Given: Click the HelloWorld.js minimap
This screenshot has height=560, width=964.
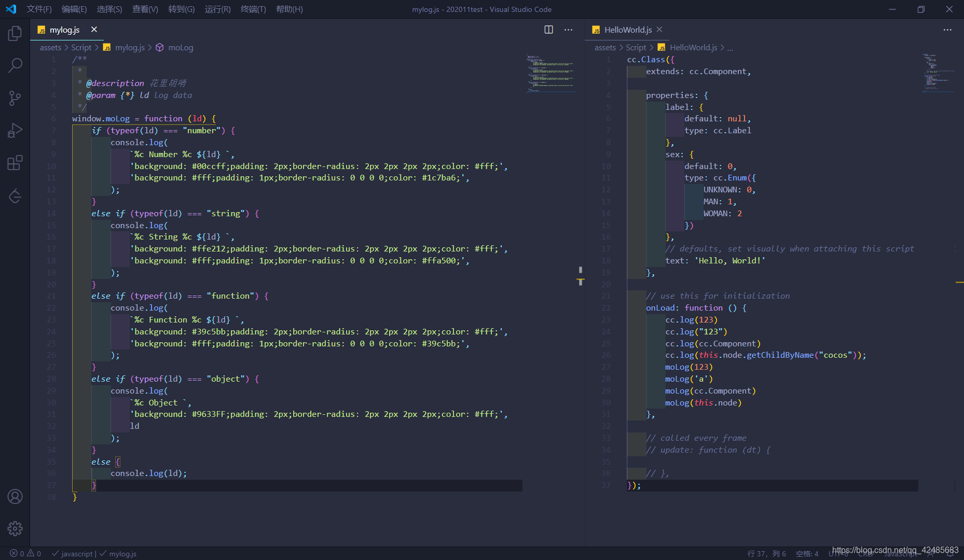Looking at the screenshot, I should pyautogui.click(x=938, y=73).
